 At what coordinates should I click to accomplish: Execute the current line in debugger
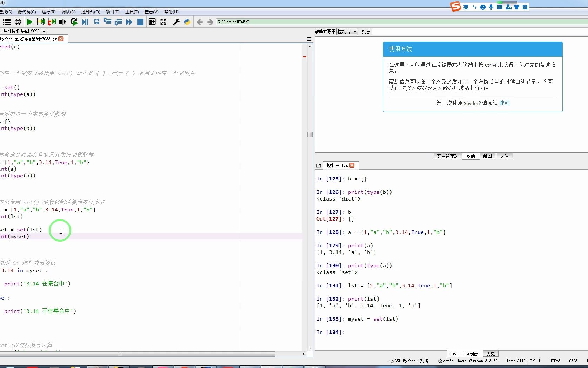(x=96, y=22)
